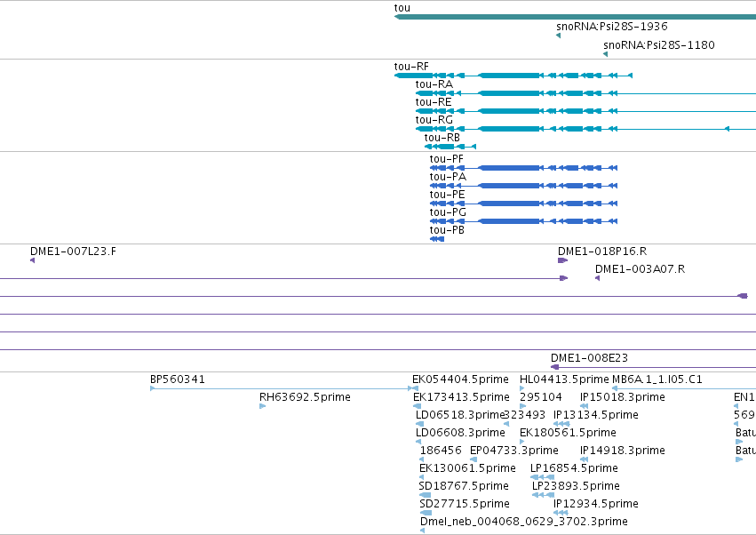The height and width of the screenshot is (535, 756).
Task: Select the LP23893.5prime EST label
Action: [x=576, y=487]
